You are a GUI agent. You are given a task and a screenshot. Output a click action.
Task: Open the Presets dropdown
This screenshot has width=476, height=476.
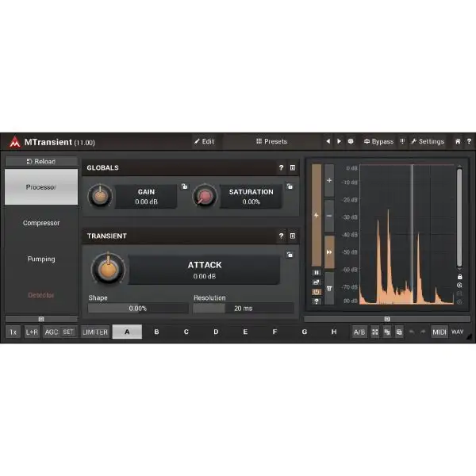click(x=271, y=142)
